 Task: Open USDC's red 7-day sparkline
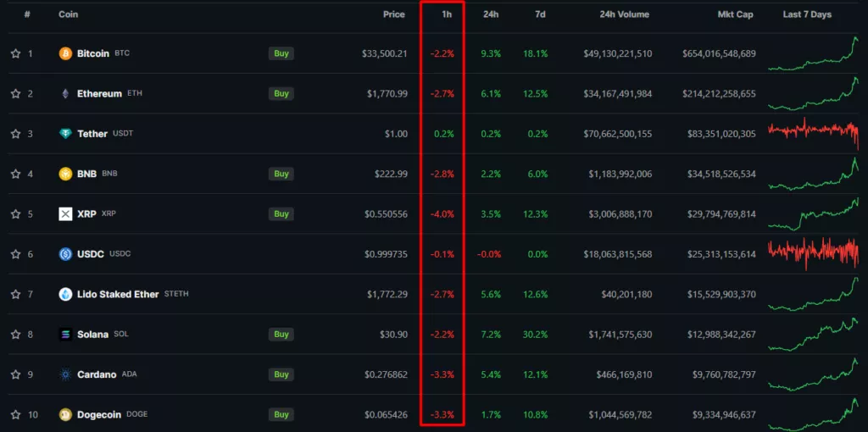coord(814,252)
